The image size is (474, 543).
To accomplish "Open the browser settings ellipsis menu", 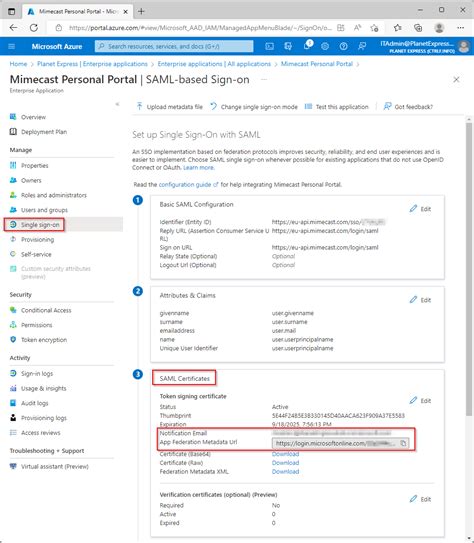I will pos(460,28).
